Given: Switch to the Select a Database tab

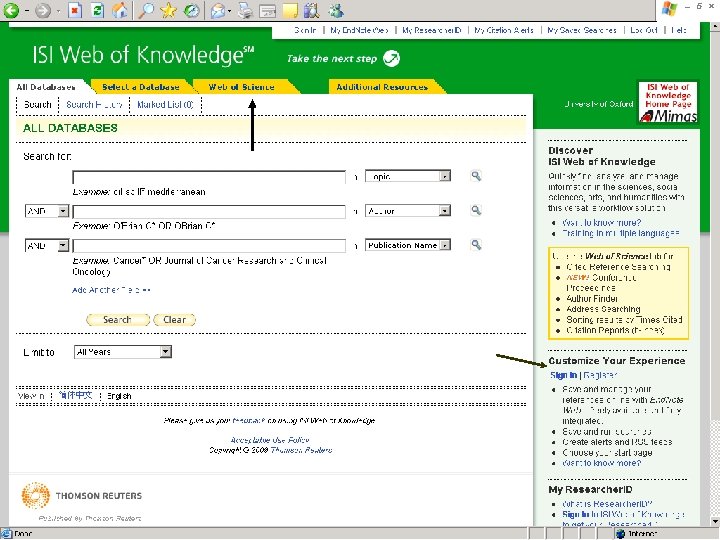Looking at the screenshot, I should (x=141, y=87).
